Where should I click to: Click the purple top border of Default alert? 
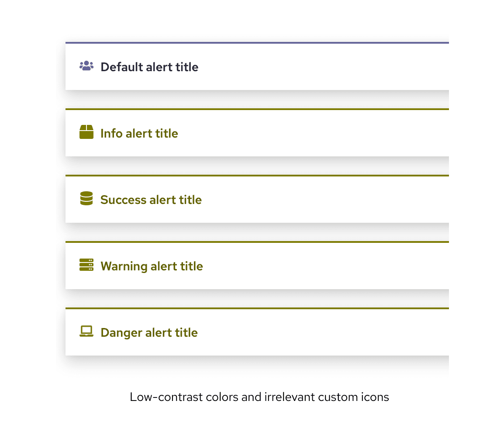pyautogui.click(x=257, y=43)
